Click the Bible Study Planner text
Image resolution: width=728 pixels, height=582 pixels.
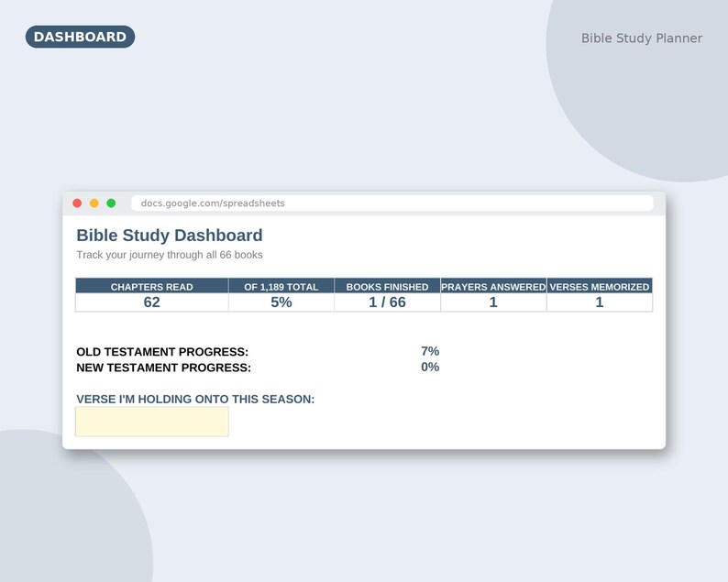(642, 38)
